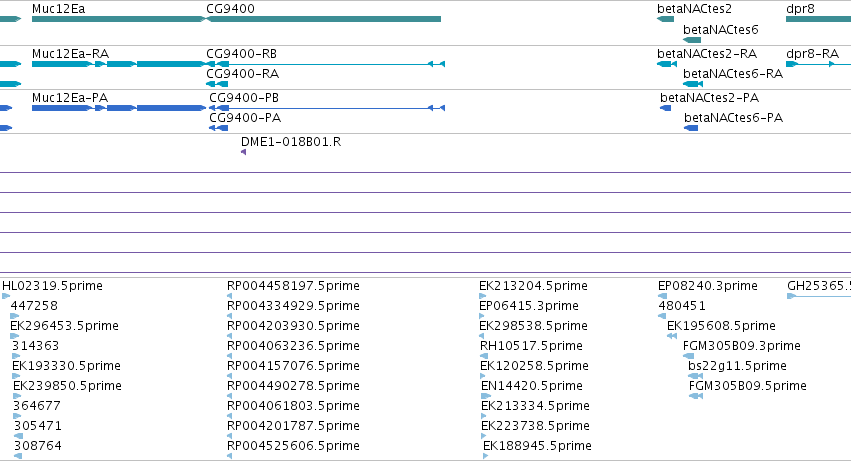Viewport: 851px width, 461px height.
Task: Select the EK213204.5prime feature label
Action: 534,286
